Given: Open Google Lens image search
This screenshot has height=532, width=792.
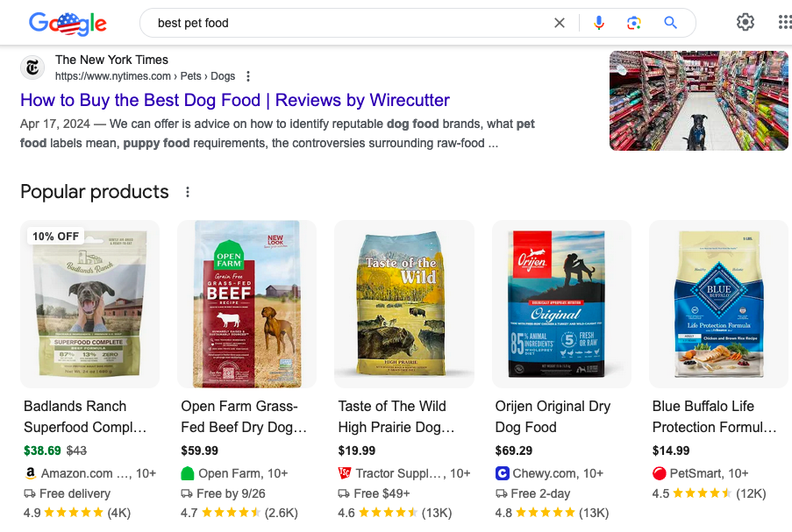Looking at the screenshot, I should point(634,23).
